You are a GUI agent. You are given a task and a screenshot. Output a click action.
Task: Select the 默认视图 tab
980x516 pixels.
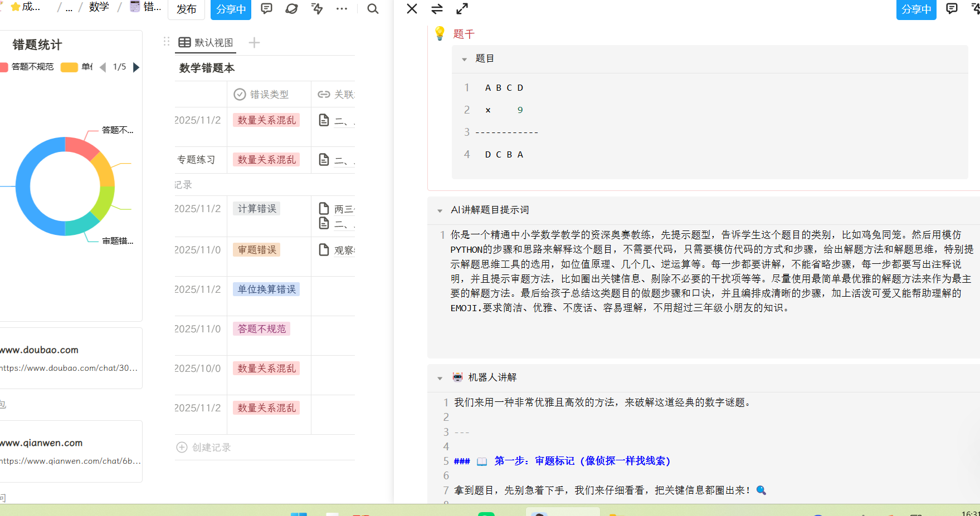(x=206, y=43)
